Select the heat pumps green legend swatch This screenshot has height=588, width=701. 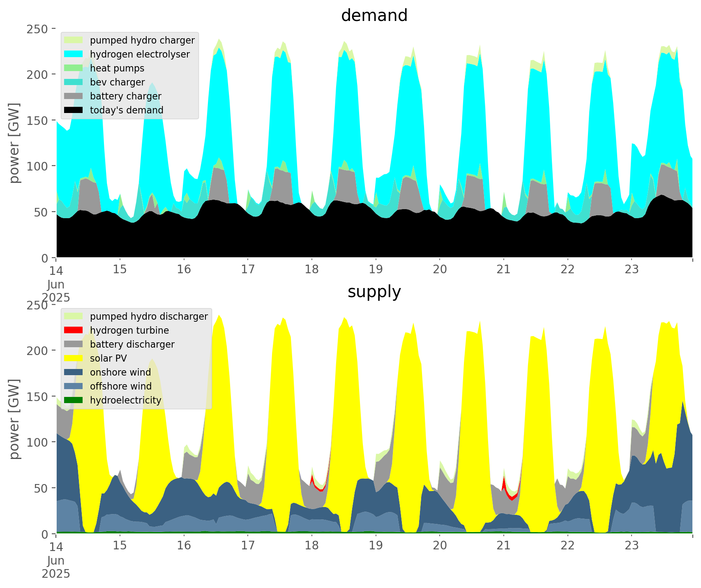coord(74,68)
